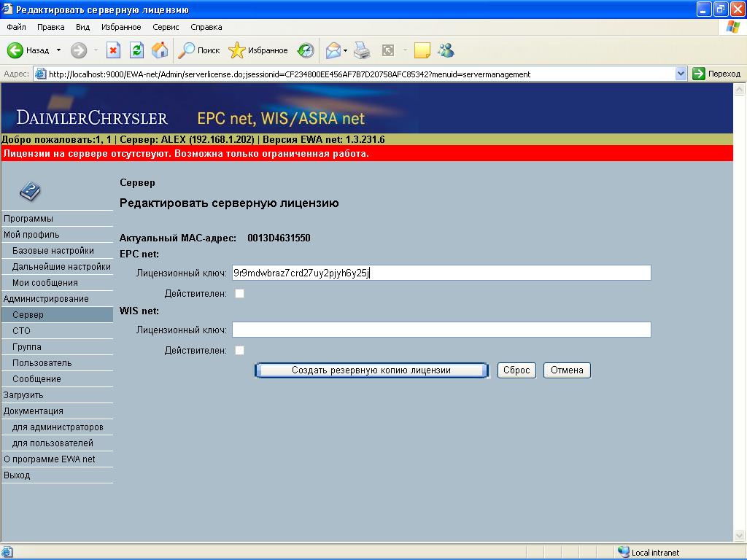The height and width of the screenshot is (560, 747).
Task: Open Search (Поиск) in toolbar
Action: (x=198, y=50)
